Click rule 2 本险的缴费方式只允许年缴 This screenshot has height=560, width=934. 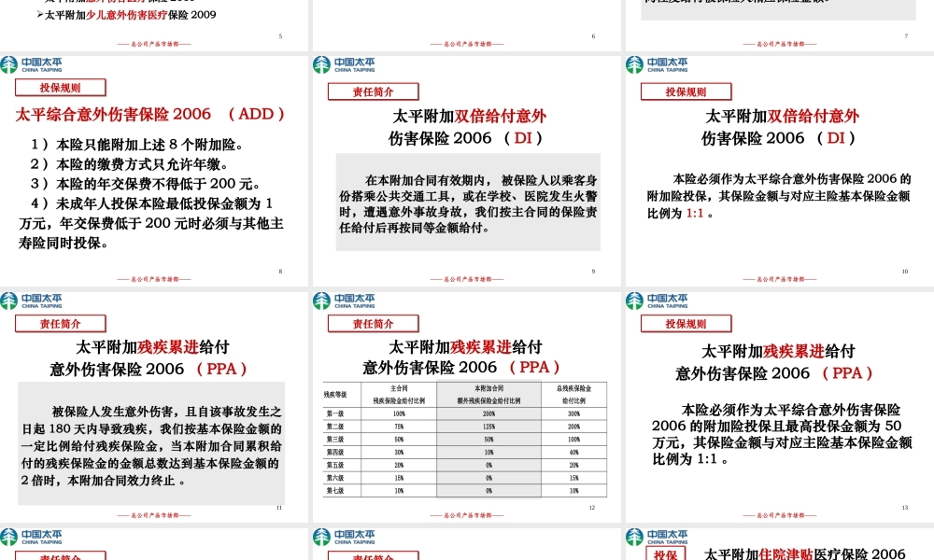[x=129, y=164]
